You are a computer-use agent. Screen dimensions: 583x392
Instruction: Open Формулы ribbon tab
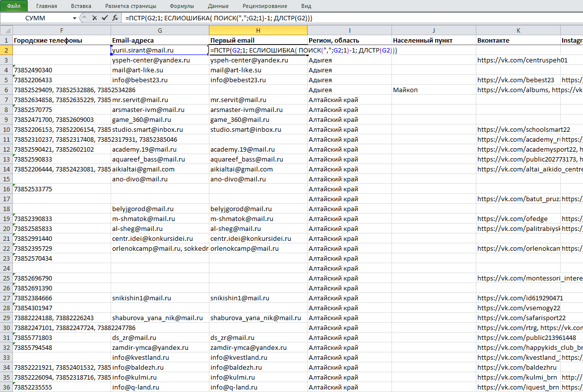tap(182, 6)
